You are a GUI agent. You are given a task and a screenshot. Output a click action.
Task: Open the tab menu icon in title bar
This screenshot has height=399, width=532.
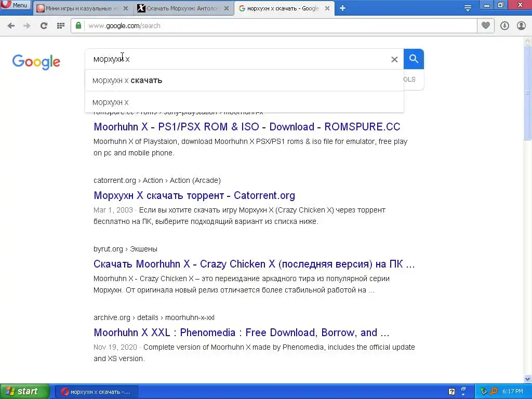click(x=468, y=8)
